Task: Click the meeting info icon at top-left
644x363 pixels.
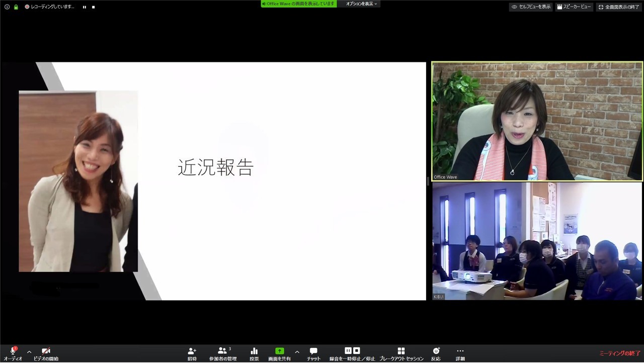Action: (x=7, y=7)
